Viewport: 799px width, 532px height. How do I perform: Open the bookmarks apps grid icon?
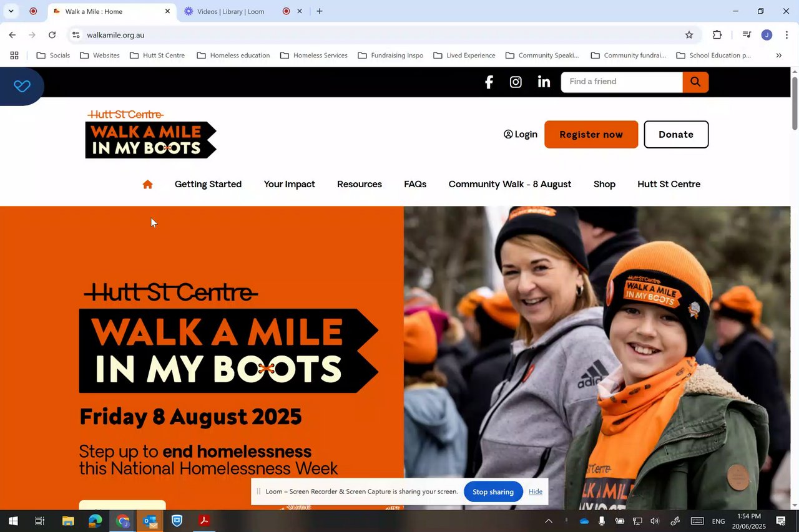tap(14, 56)
